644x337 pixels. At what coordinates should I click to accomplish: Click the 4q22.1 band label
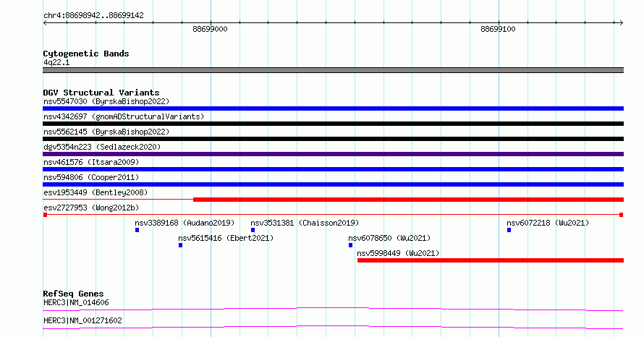[x=56, y=62]
